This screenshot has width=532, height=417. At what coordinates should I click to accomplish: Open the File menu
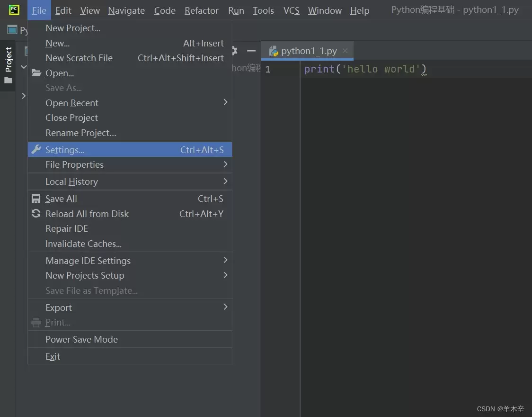[39, 10]
